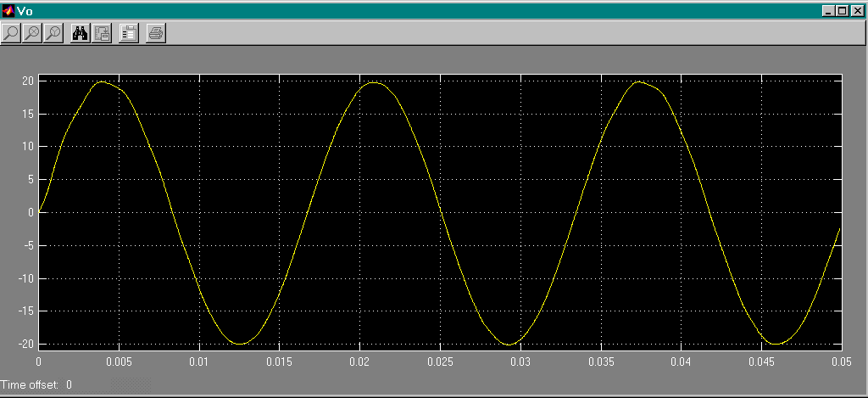Screen dimensions: 868x398
Task: Click the x-axis tick label 0.005
Action: (x=119, y=362)
